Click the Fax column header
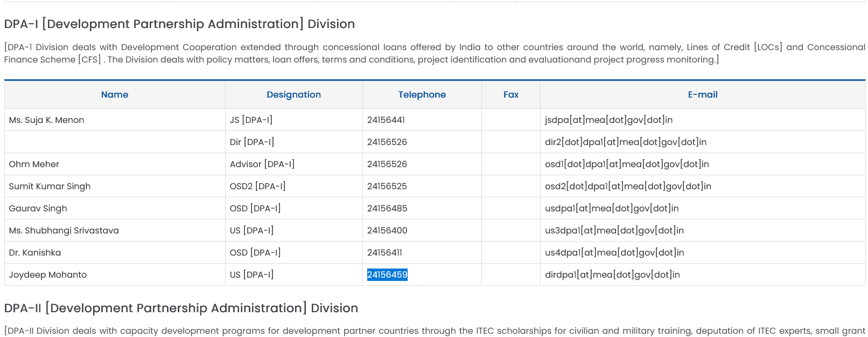Viewport: 868px width, 337px height. (x=510, y=95)
